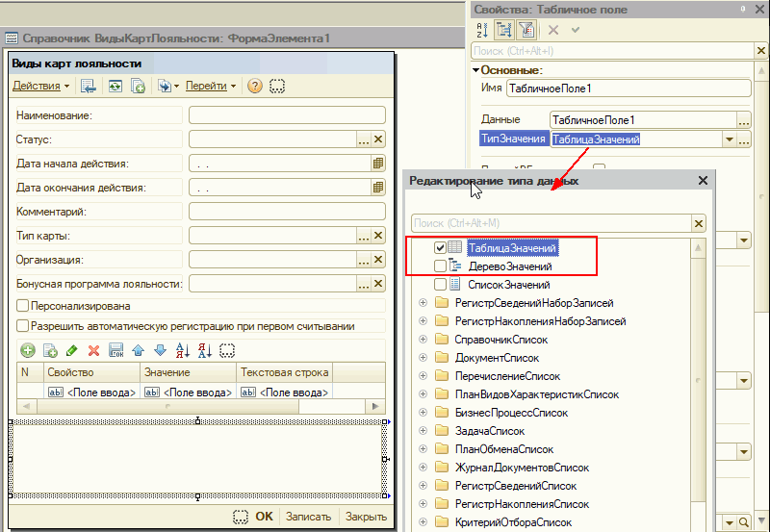Clear the Организация field
Screen dimensions: 770x532
[x=378, y=259]
